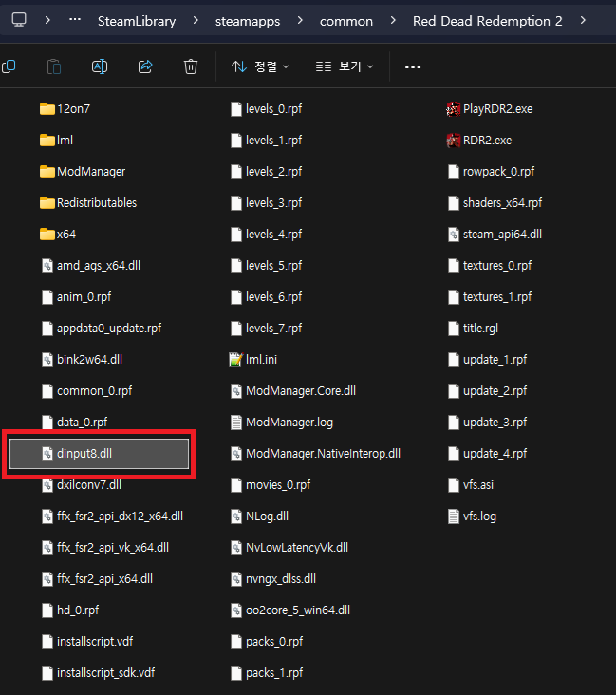
Task: Click the Copy toolbar icon
Action: pos(9,66)
